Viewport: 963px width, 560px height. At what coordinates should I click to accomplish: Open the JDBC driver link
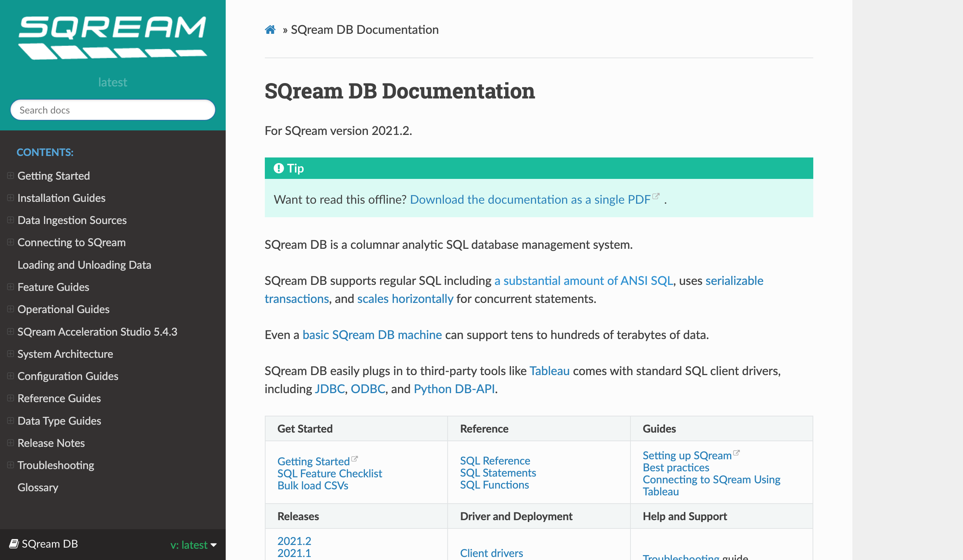coord(330,389)
